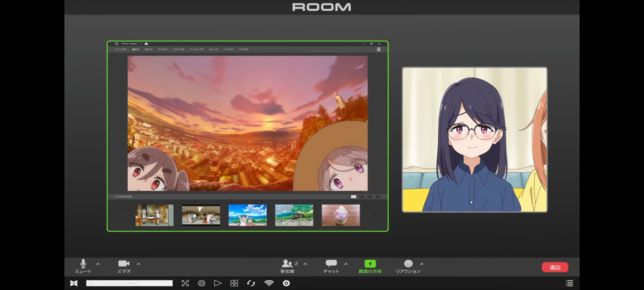This screenshot has height=290, width=644.
Task: Open the ツール(T) menu in Photo Viewer
Action: (x=228, y=49)
